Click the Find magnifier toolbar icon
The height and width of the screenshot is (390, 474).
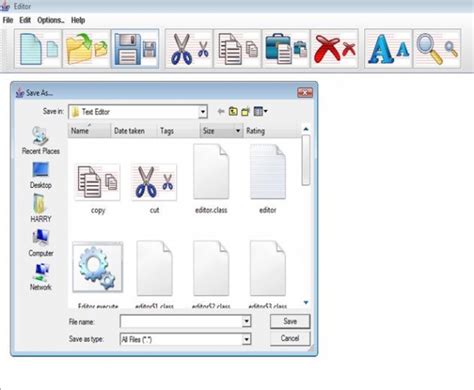437,49
